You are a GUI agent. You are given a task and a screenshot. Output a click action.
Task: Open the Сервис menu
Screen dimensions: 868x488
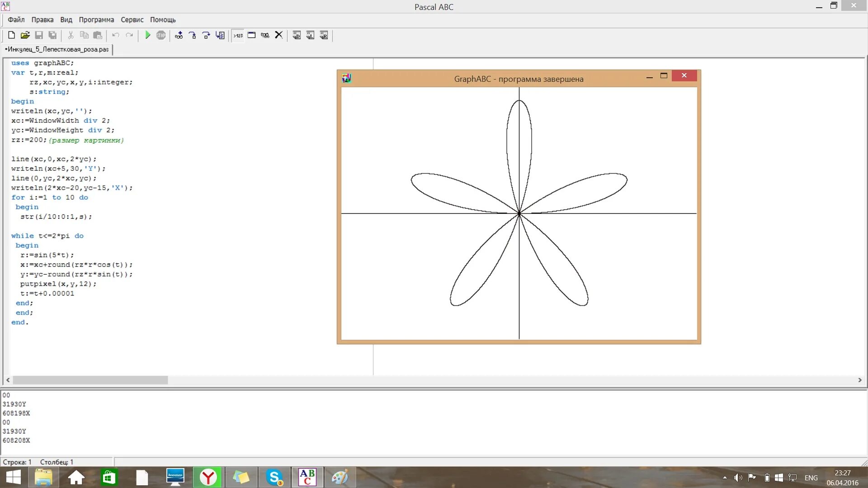point(132,20)
